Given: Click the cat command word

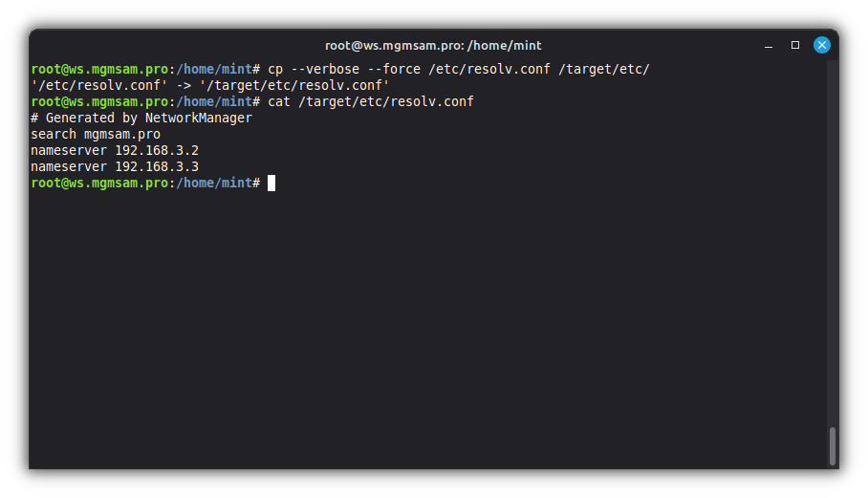Looking at the screenshot, I should tap(279, 101).
